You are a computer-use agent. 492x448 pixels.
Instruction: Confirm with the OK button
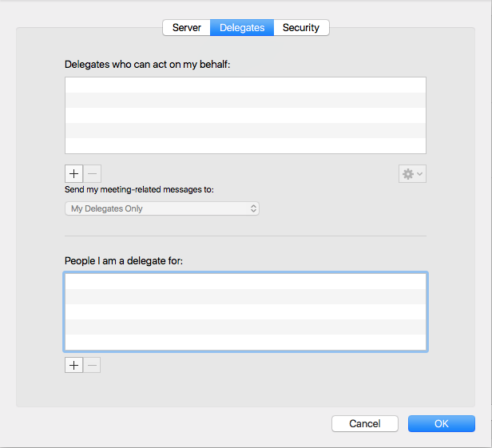(x=441, y=424)
